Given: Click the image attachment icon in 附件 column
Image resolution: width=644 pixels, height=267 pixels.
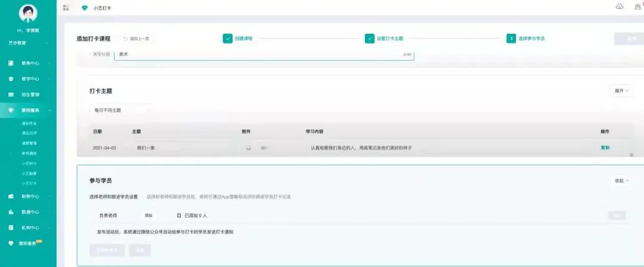Looking at the screenshot, I should point(248,148).
